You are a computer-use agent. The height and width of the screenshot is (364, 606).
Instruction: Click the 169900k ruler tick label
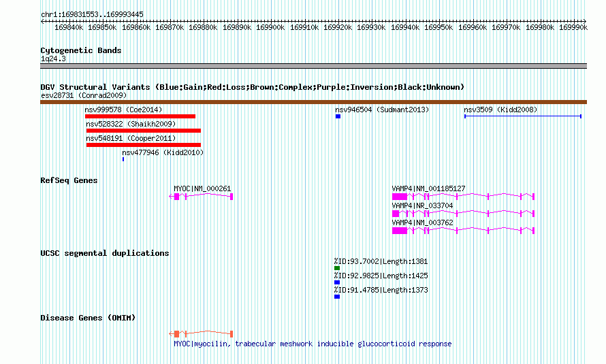[270, 27]
